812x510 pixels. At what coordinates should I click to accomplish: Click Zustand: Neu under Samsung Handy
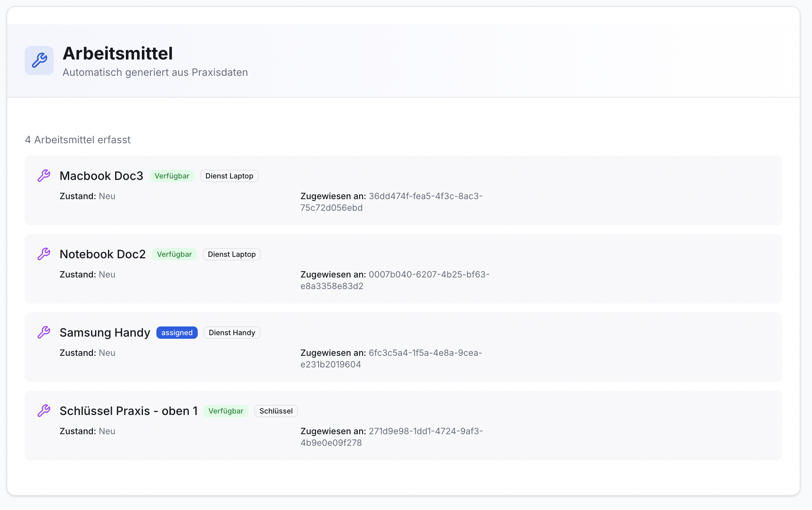pyautogui.click(x=87, y=353)
